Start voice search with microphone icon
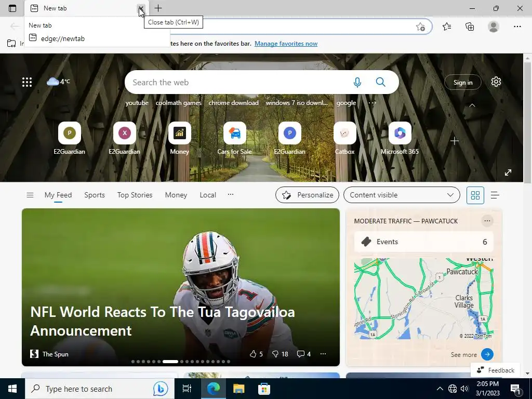 pos(357,82)
